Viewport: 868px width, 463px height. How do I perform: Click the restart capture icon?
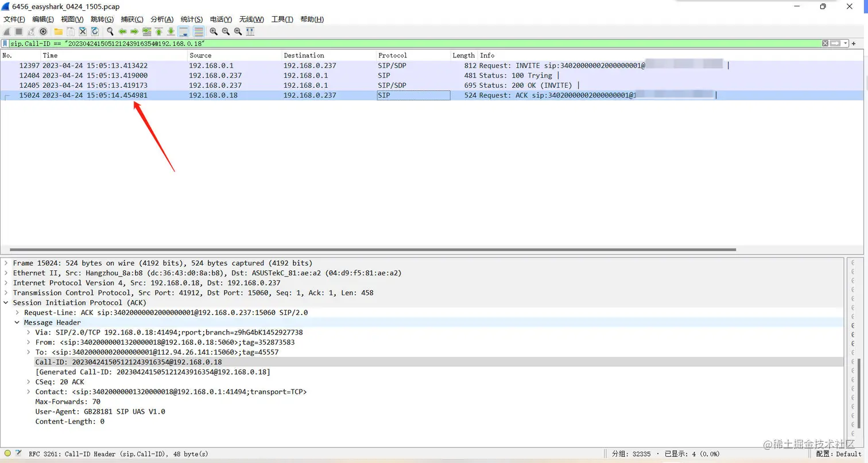click(31, 32)
